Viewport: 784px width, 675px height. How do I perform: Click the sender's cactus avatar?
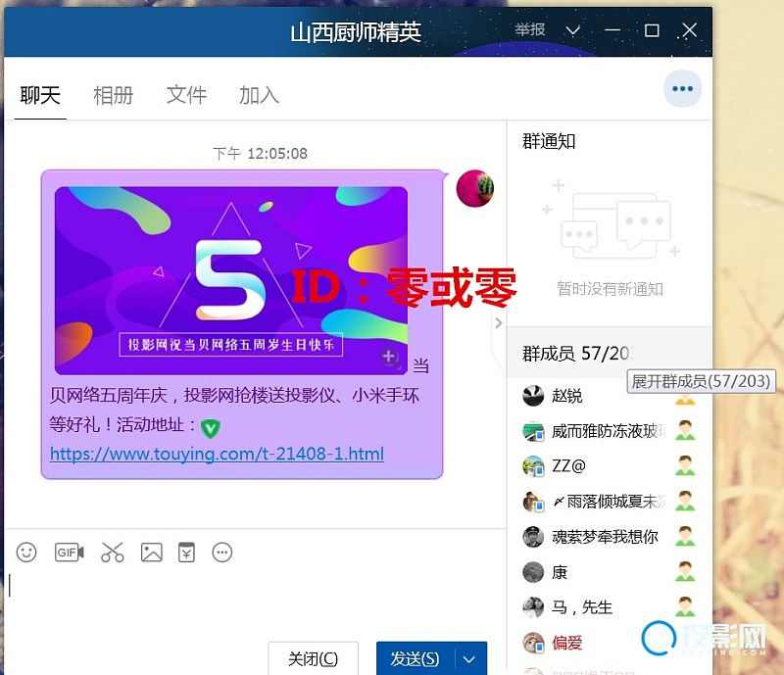475,188
